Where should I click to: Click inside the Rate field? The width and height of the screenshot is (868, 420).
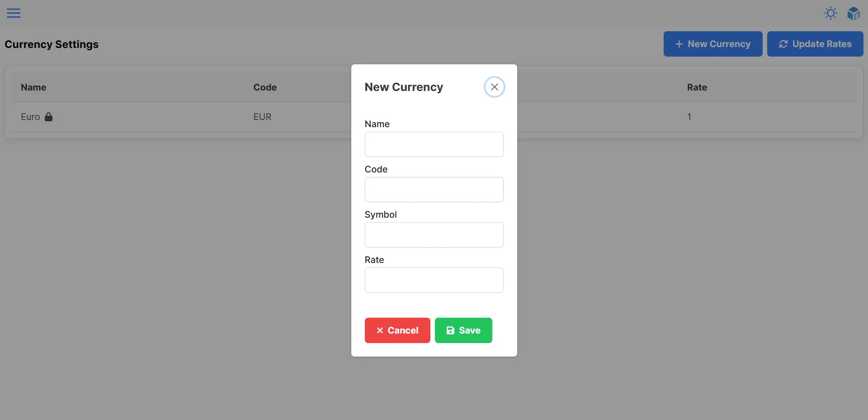pos(434,280)
